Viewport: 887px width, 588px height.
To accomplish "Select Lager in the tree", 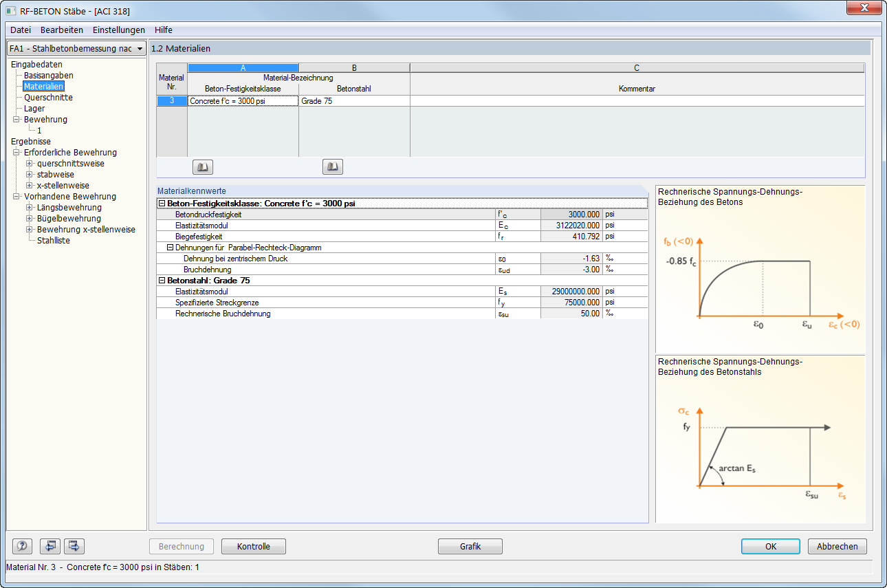I will 34,109.
